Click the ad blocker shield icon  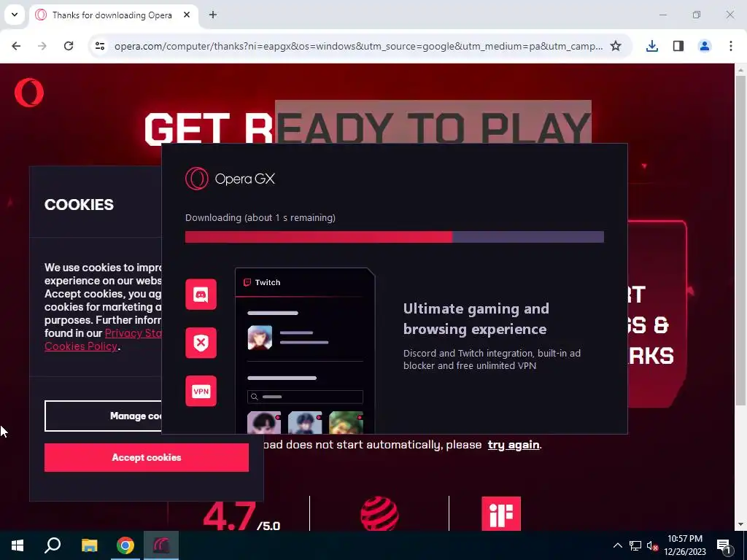201,343
